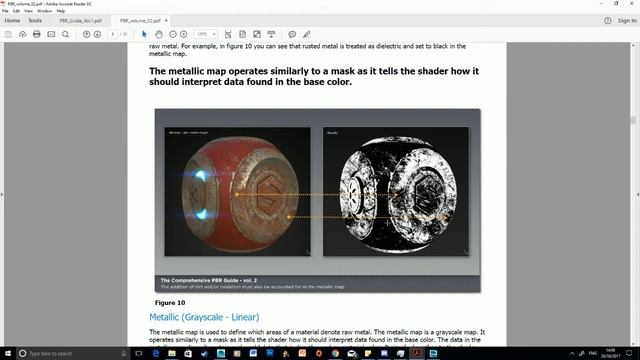This screenshot has width=640, height=360.
Task: Open the File menu
Action: (x=5, y=11)
